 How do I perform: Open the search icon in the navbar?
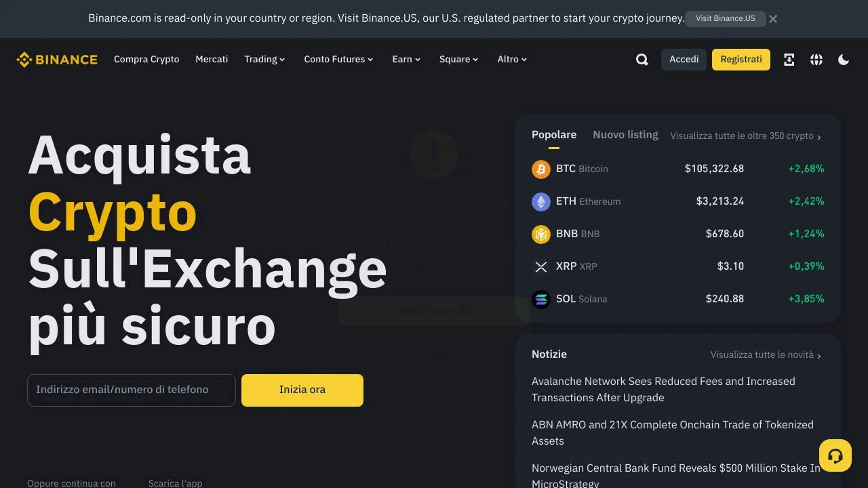pyautogui.click(x=642, y=60)
